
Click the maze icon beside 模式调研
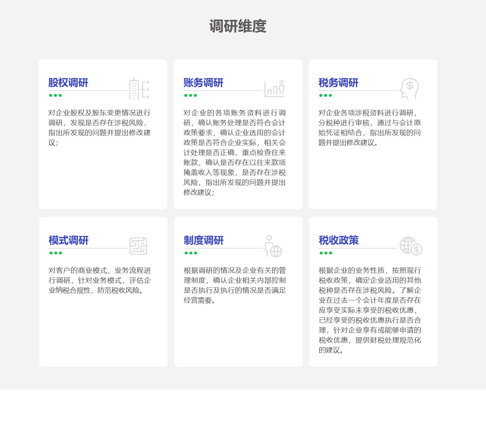click(139, 246)
